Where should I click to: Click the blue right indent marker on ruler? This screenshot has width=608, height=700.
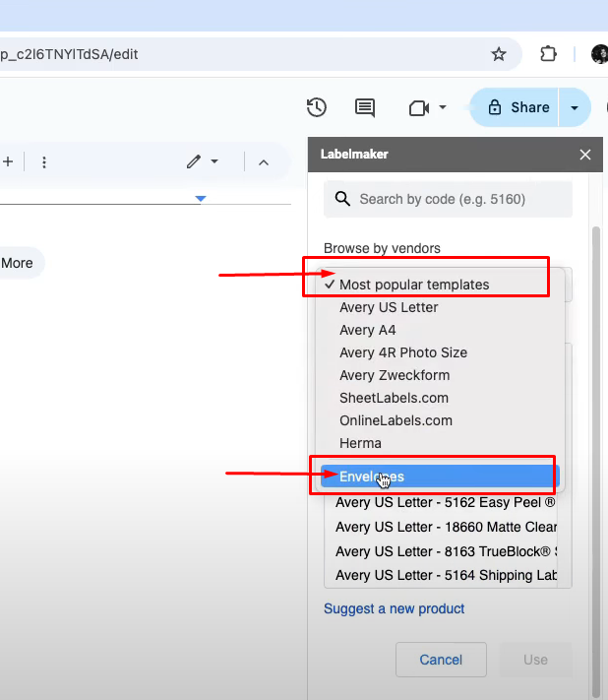click(201, 198)
